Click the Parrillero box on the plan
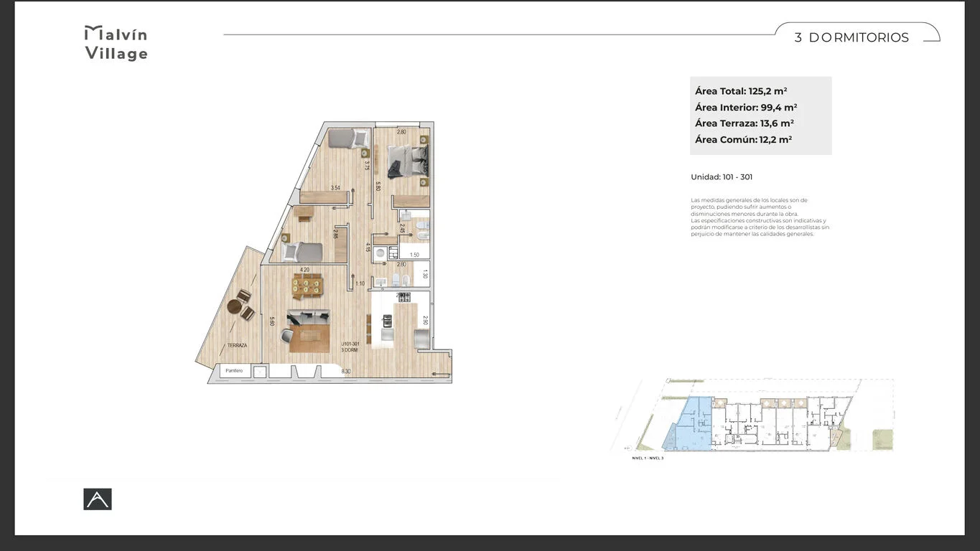Viewport: 980px width, 551px height. [x=234, y=371]
